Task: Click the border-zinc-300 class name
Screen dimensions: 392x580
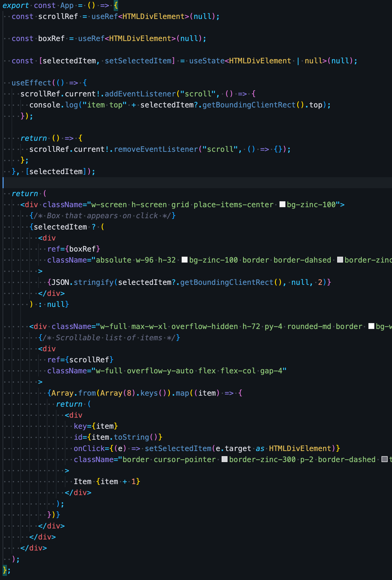Action: click(262, 459)
